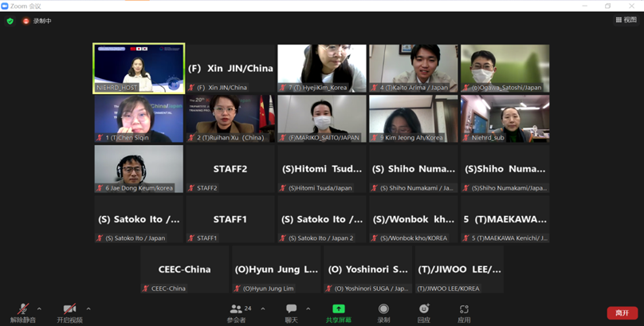The image size is (644, 326).
Task: Expand video options arrow next to camera
Action: [x=88, y=309]
